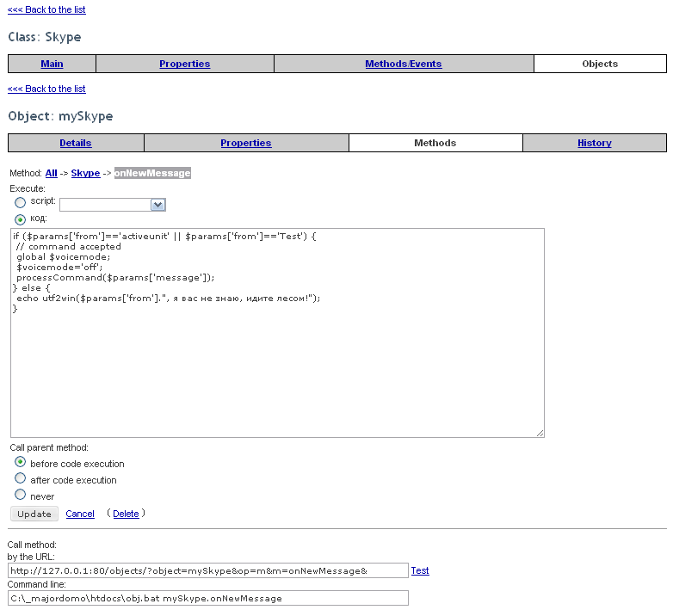Screen dimensions: 673x616
Task: Click the top 'Back to the list' link
Action: 46,9
